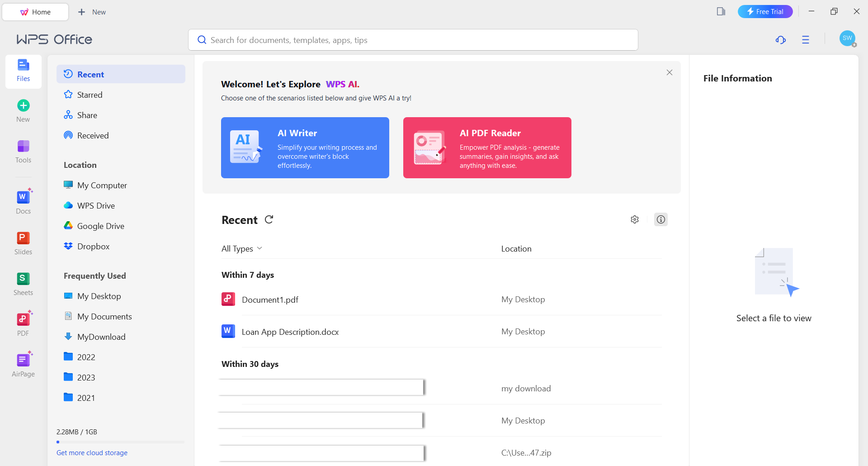This screenshot has height=466, width=868.
Task: Click Get more cloud storage link
Action: 92,452
